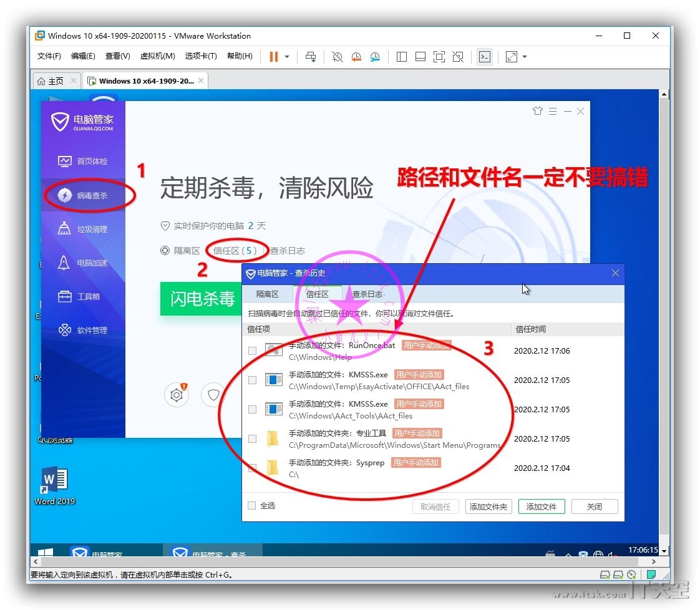Open the 虚拟机(M) menu
This screenshot has width=700, height=610.
[158, 56]
